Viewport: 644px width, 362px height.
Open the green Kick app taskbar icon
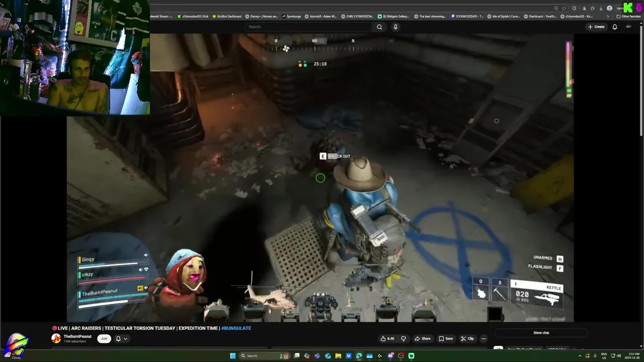point(411,356)
